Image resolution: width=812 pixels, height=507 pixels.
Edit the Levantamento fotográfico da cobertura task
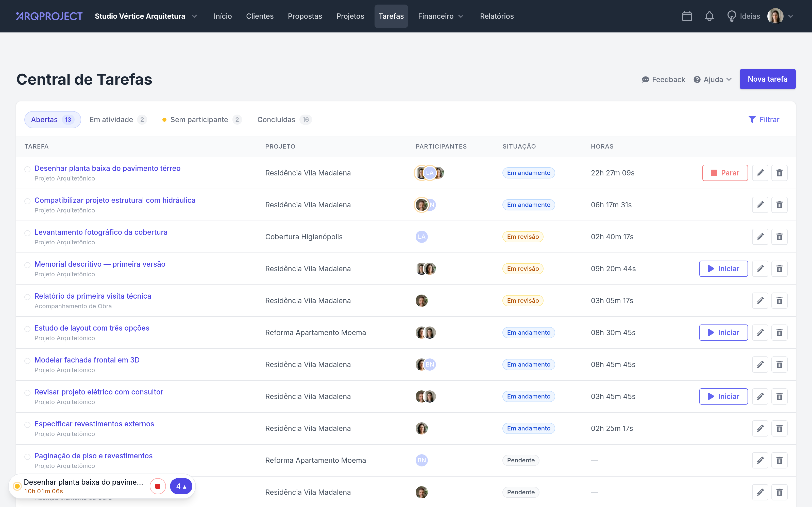click(x=760, y=237)
